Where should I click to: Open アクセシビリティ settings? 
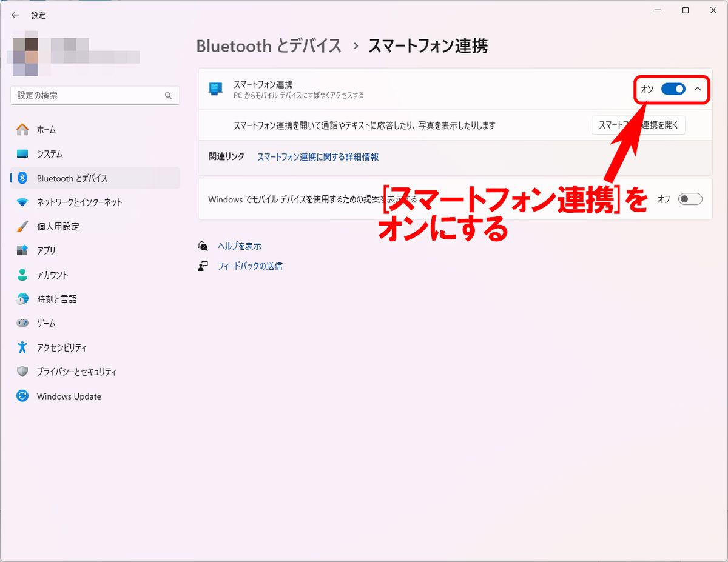pos(95,347)
